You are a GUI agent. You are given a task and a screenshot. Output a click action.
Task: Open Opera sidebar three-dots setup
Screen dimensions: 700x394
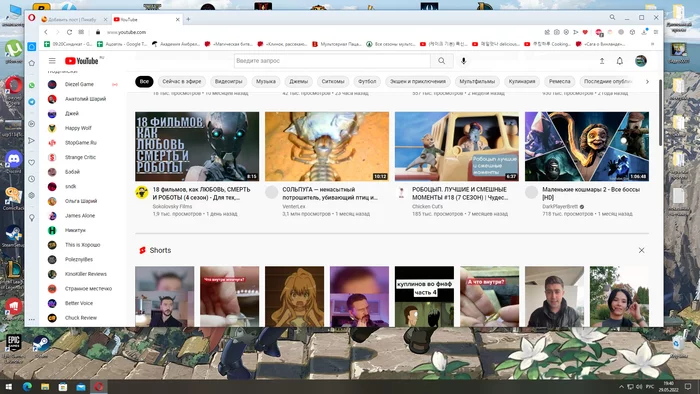(32, 319)
